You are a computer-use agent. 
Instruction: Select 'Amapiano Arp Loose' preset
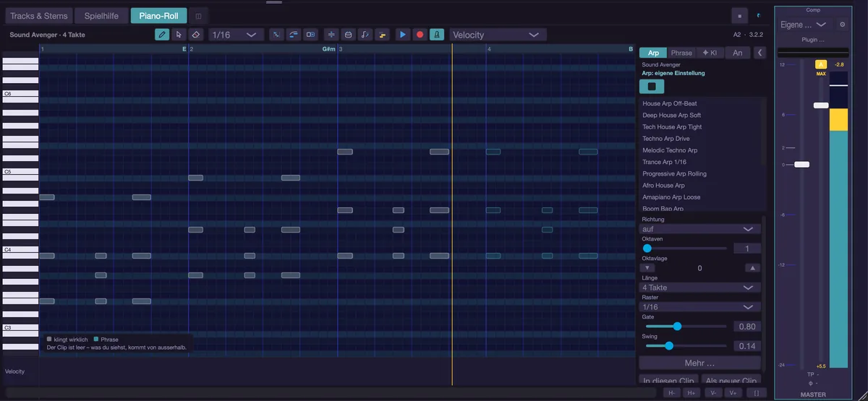click(701, 197)
